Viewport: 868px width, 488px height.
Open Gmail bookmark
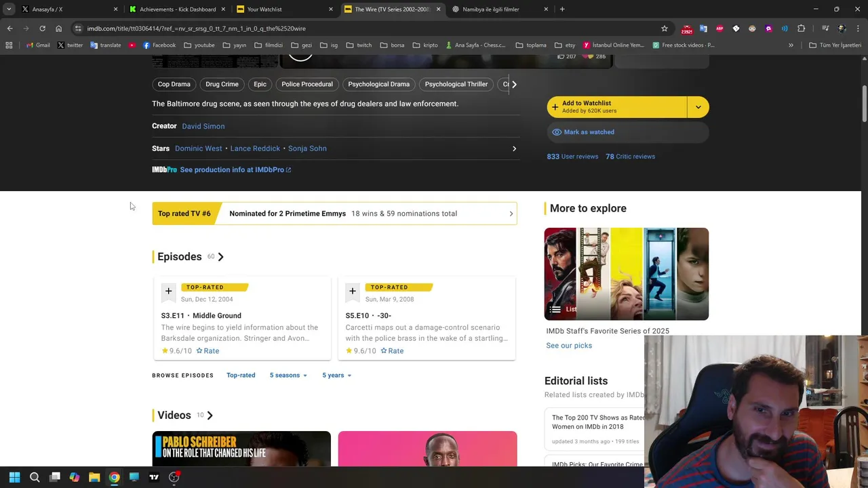click(39, 45)
